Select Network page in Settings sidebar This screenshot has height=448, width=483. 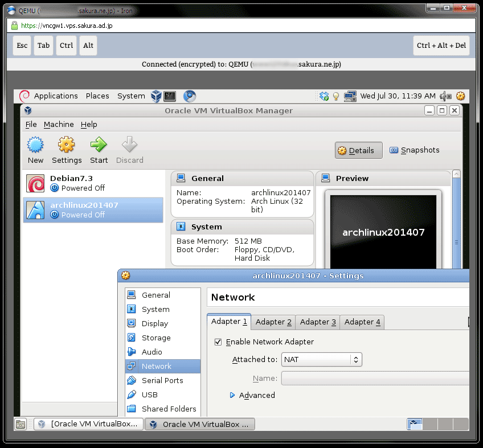coord(163,366)
